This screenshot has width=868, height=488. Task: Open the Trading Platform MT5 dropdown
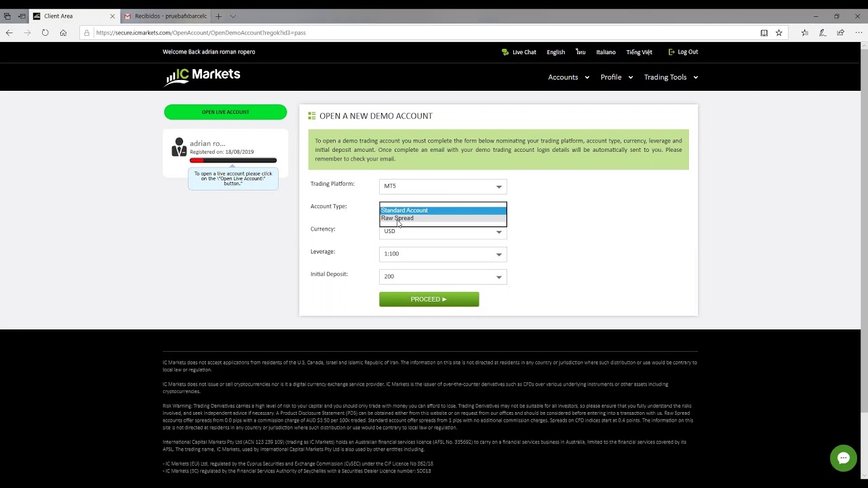pyautogui.click(x=443, y=186)
